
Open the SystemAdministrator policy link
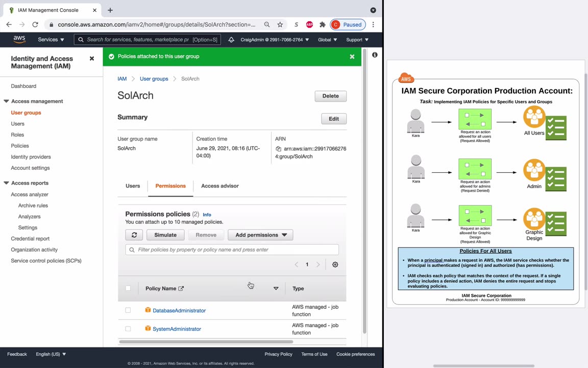coord(177,329)
